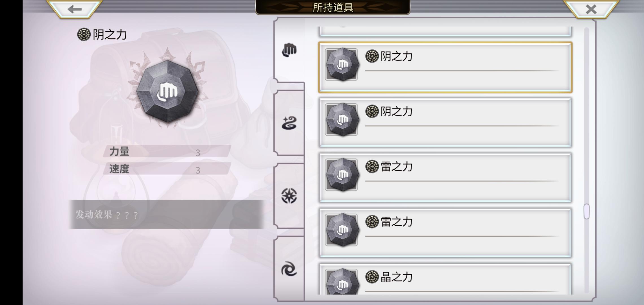Tap the first 雷之力 gem icon
644x305 pixels.
click(x=342, y=175)
